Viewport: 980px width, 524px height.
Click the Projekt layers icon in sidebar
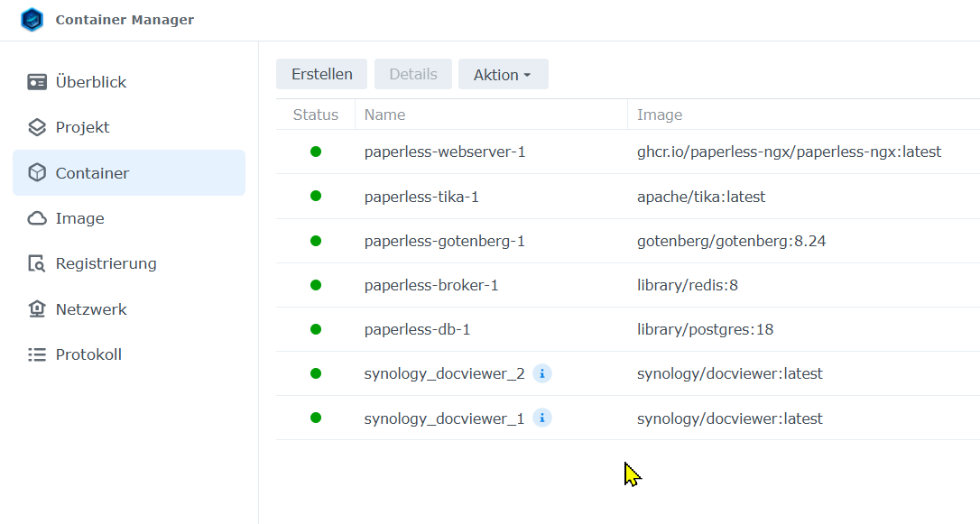(x=37, y=127)
